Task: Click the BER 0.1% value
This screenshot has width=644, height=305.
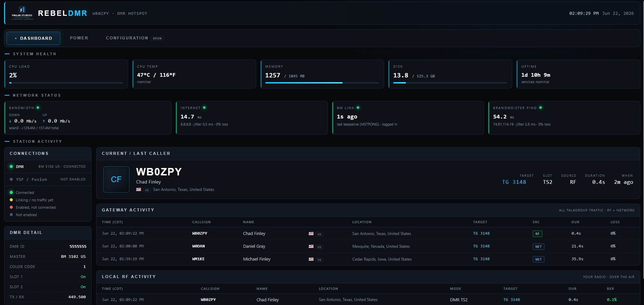Action: click(612, 300)
